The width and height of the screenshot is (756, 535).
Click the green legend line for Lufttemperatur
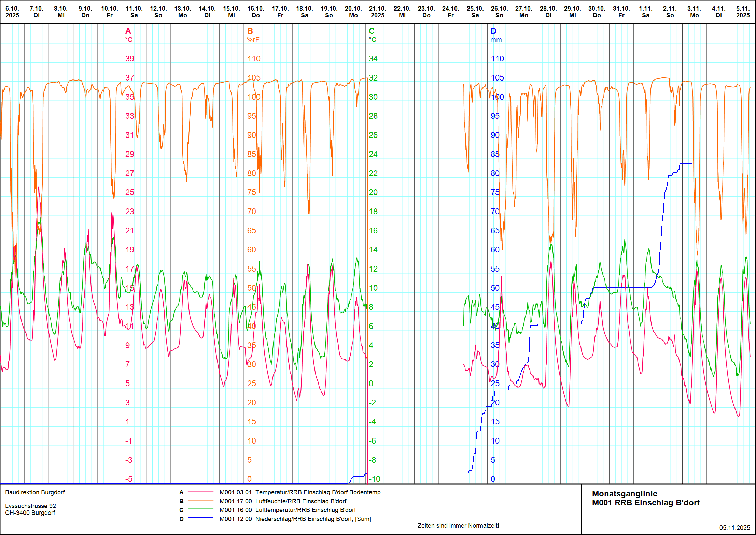coord(200,509)
